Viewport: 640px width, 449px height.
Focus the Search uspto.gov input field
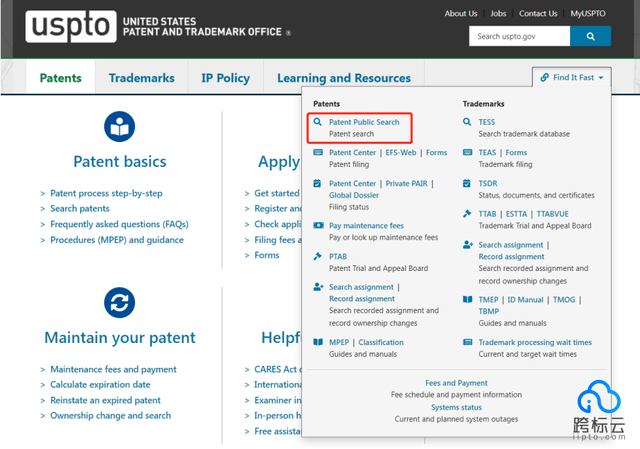pos(519,36)
